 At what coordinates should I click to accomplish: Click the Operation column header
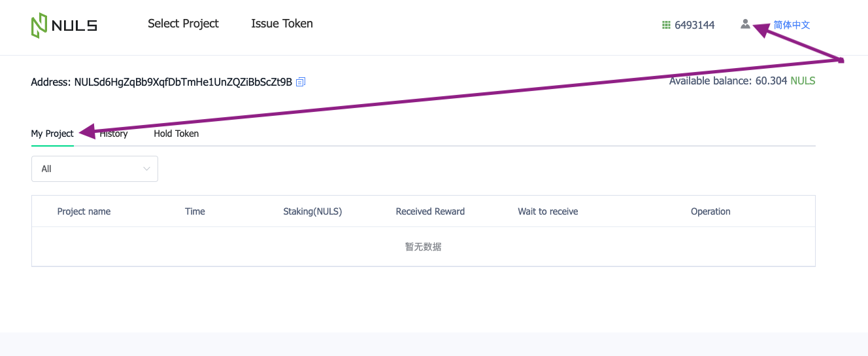point(710,211)
